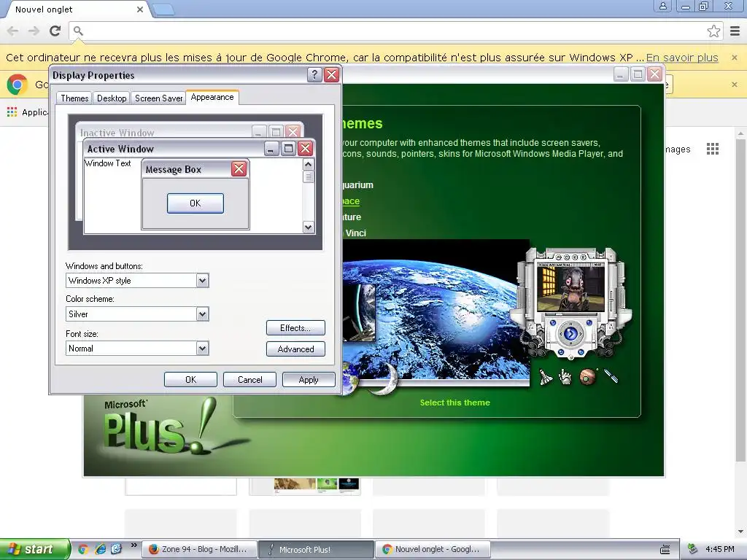Click the robot hand pointer icon in preview
This screenshot has height=560, width=747.
[x=565, y=377]
